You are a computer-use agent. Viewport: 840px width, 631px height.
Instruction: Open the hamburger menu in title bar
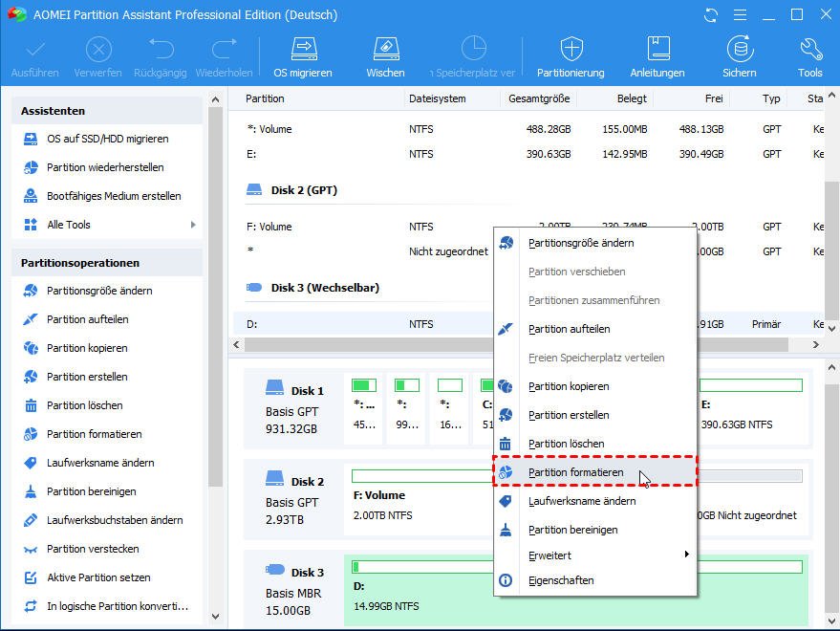pos(739,15)
